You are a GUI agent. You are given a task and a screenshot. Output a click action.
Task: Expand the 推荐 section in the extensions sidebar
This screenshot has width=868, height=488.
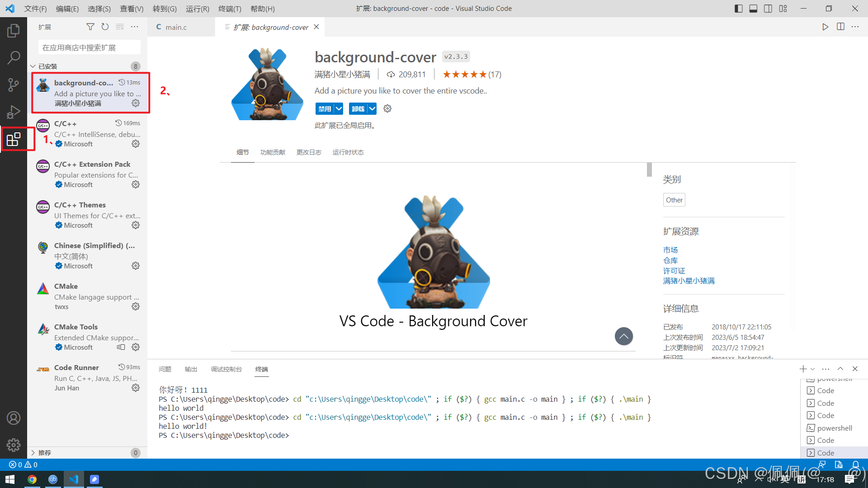coord(44,453)
